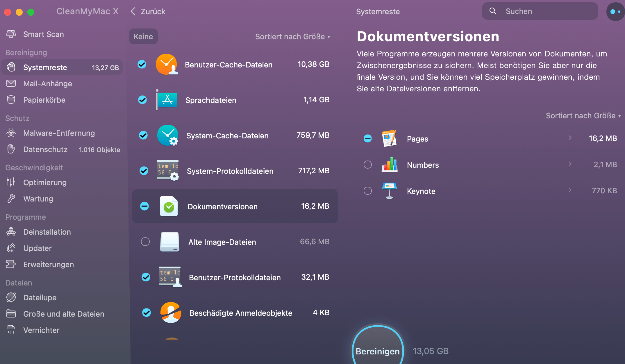Expand Pages row chevron

pos(570,138)
